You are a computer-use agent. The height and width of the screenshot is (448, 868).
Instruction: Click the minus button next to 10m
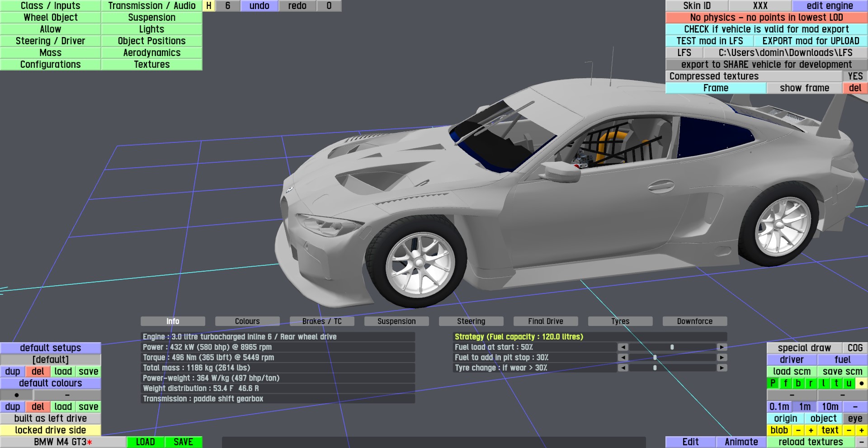[855, 407]
